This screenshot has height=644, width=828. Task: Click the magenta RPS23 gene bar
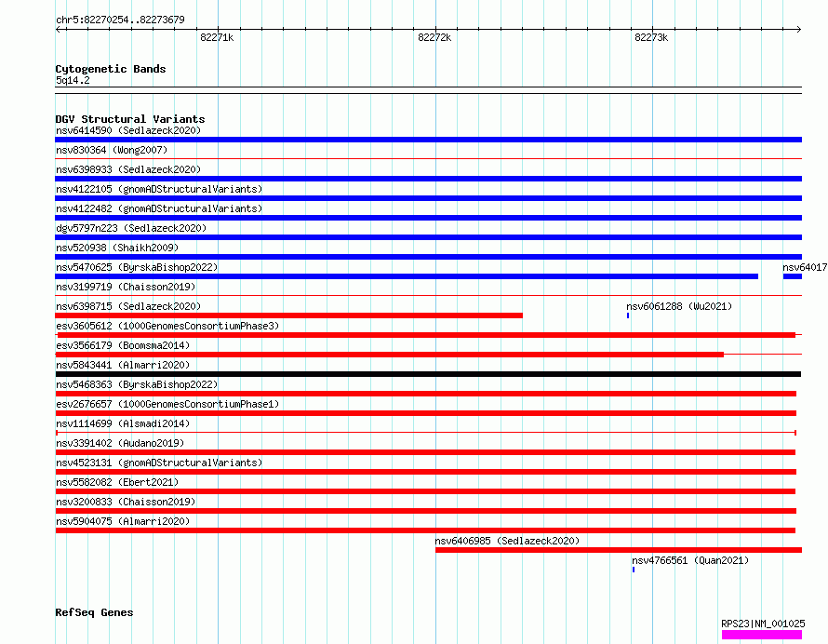(x=761, y=635)
